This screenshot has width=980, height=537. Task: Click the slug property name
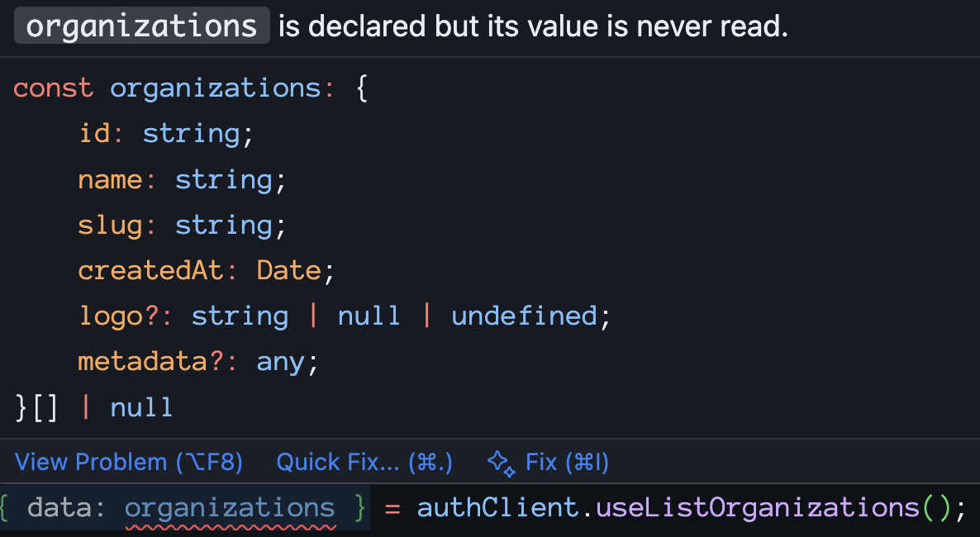pyautogui.click(x=109, y=225)
